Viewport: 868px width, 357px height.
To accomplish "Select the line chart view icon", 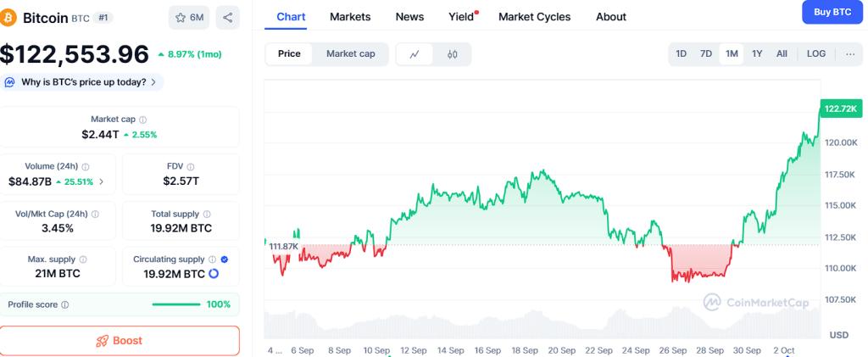I will pos(415,54).
